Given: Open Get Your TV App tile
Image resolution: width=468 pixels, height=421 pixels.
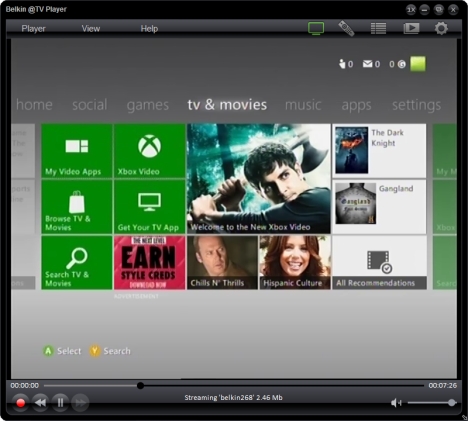Looking at the screenshot, I should [x=149, y=207].
